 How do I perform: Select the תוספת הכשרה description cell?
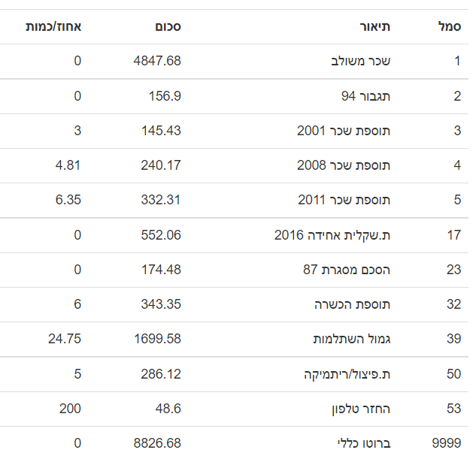[x=353, y=303]
